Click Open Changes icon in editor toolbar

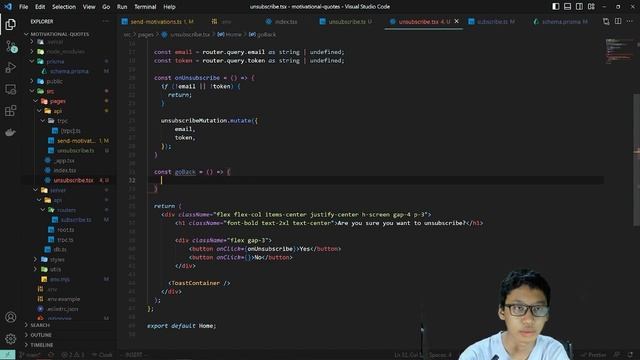[606, 21]
